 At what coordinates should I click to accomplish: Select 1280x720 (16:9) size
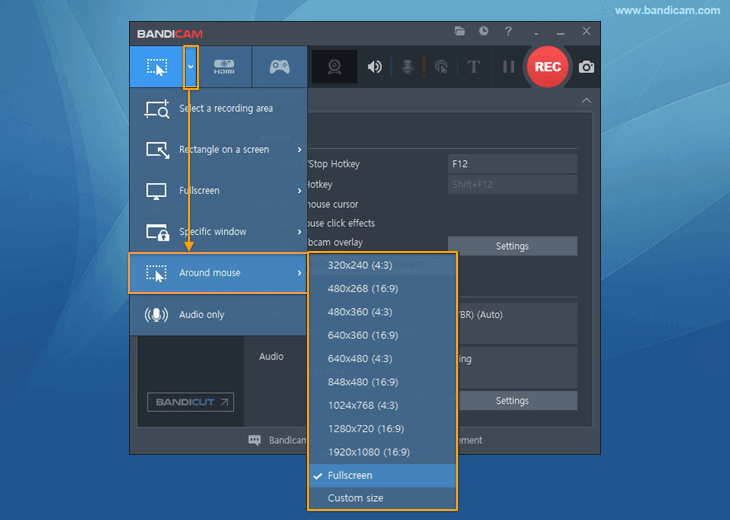pos(382,429)
